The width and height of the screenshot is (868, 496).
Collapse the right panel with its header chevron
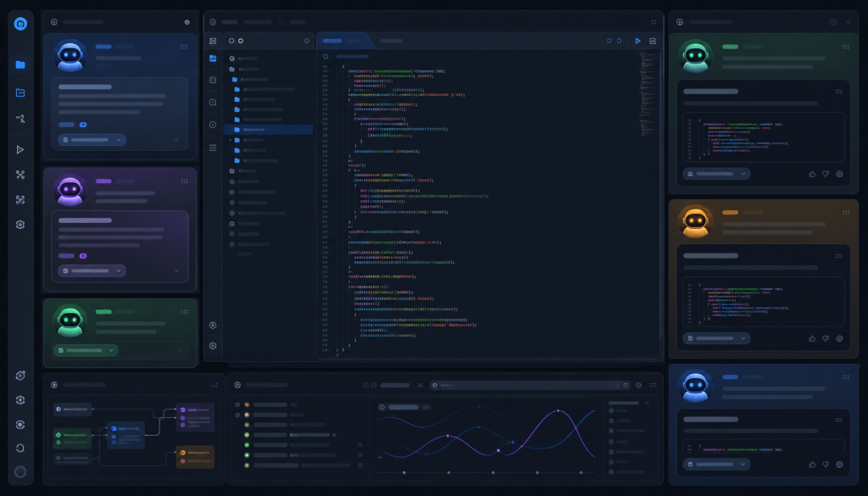(848, 22)
